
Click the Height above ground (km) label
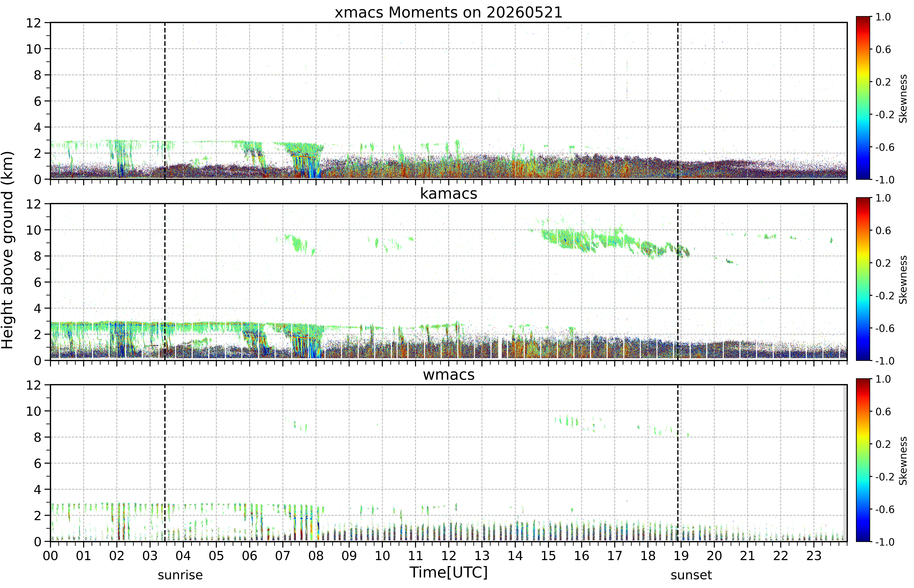click(x=8, y=250)
